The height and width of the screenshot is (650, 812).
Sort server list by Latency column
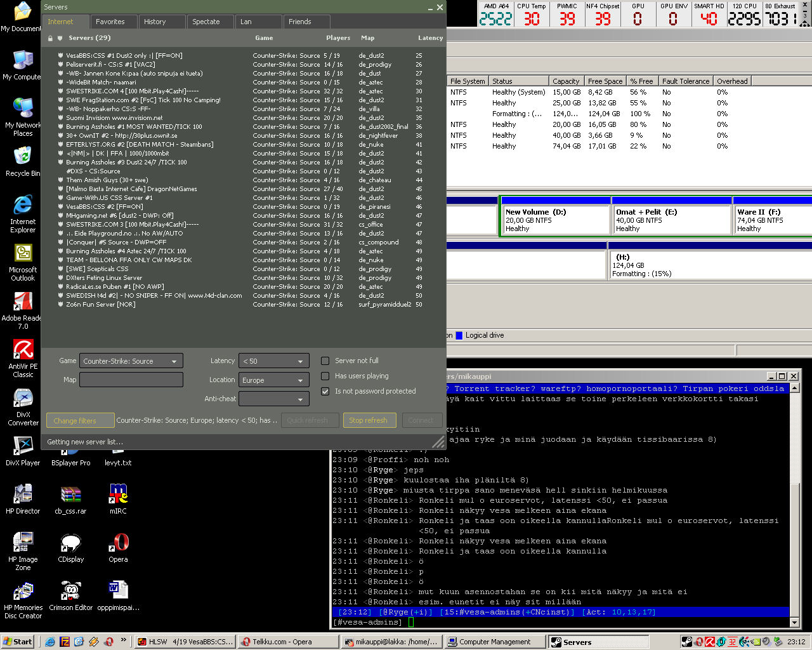pyautogui.click(x=429, y=38)
